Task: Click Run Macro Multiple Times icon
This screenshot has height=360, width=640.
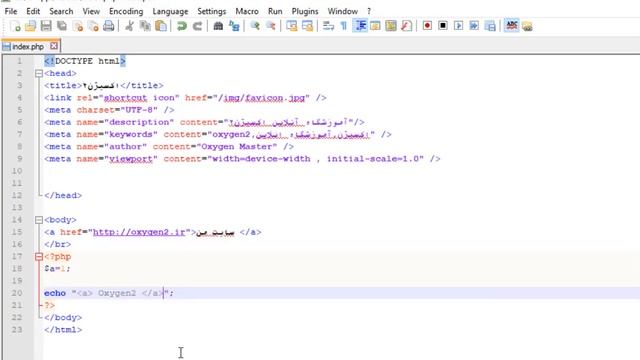Action: tap(474, 26)
